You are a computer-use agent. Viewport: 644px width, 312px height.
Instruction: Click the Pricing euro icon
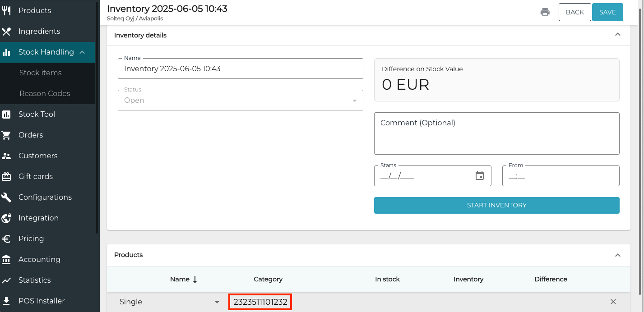coord(6,239)
